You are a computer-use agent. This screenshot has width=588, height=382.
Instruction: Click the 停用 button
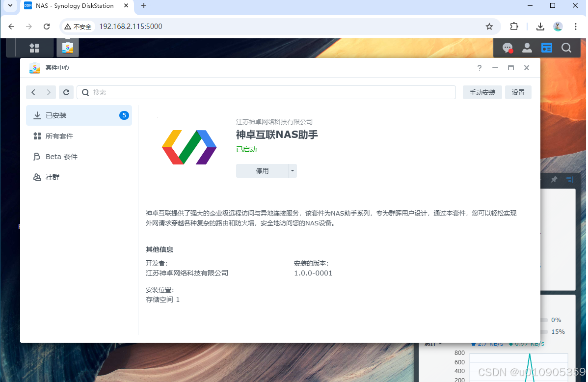(x=262, y=171)
